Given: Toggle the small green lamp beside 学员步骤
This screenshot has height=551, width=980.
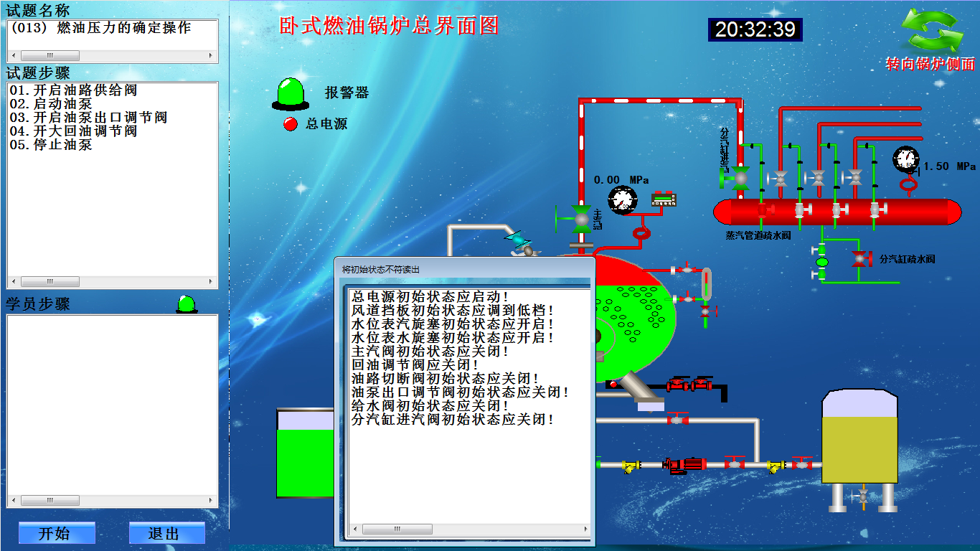Looking at the screenshot, I should tap(187, 304).
